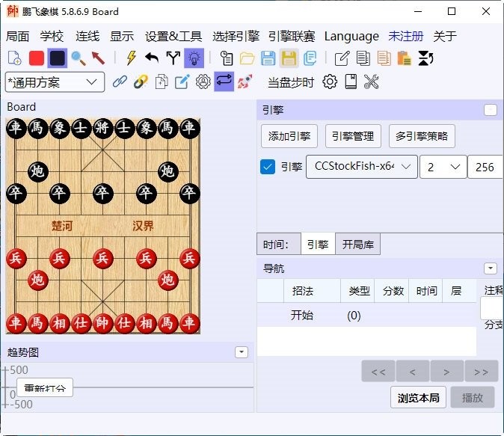Uncheck the 引擎 engine checkbox

[x=268, y=167]
